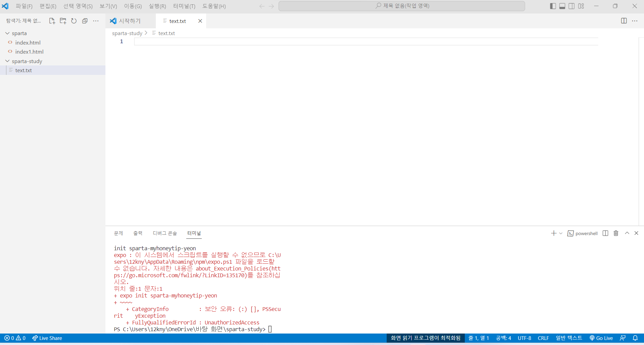Select the 터미널 panel tab
The height and width of the screenshot is (345, 644).
pyautogui.click(x=194, y=233)
